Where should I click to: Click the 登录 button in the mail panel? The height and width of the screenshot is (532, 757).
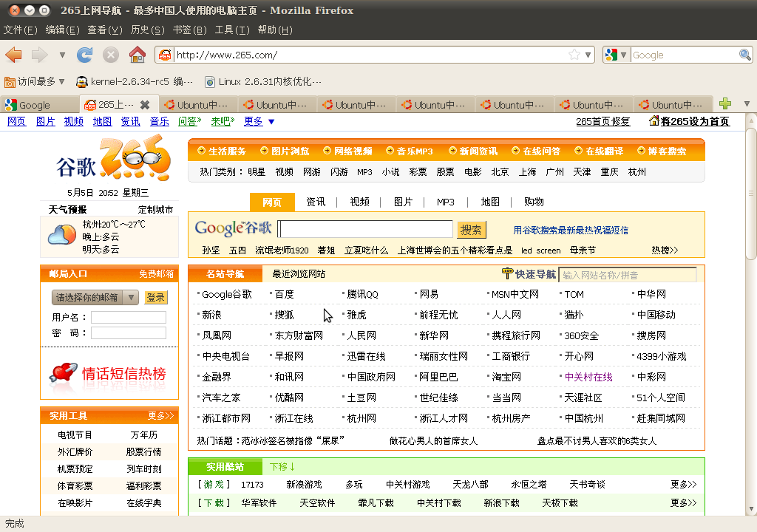point(155,297)
